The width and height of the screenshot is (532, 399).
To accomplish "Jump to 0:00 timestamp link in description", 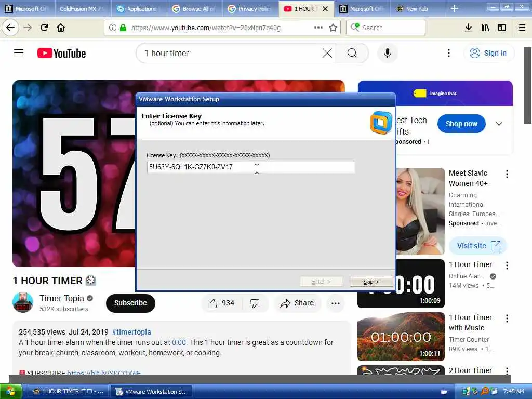I will [179, 342].
